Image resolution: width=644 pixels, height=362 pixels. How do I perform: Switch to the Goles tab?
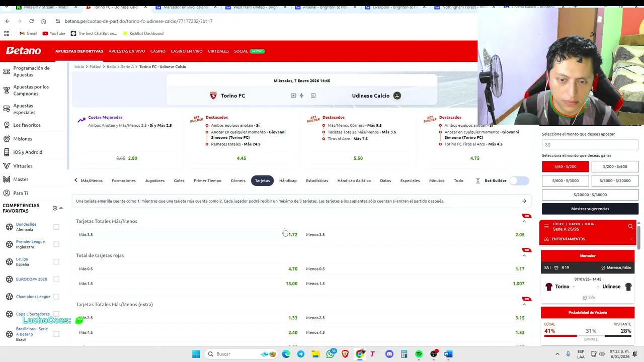[179, 180]
